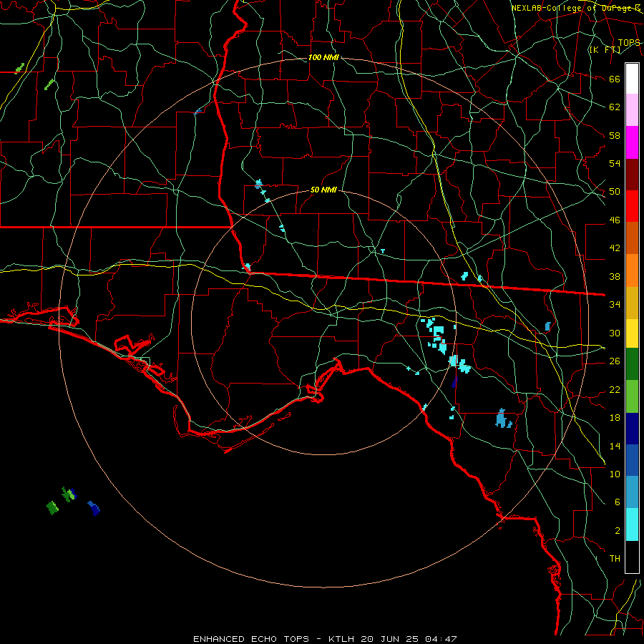Click the '66' legend value label
This screenshot has height=644, width=644.
pyautogui.click(x=615, y=79)
